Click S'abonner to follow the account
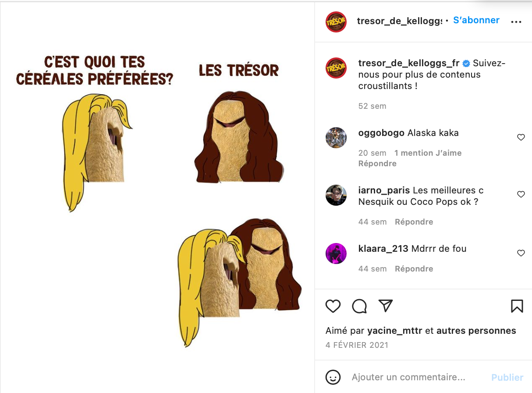This screenshot has width=532, height=393. [x=476, y=20]
